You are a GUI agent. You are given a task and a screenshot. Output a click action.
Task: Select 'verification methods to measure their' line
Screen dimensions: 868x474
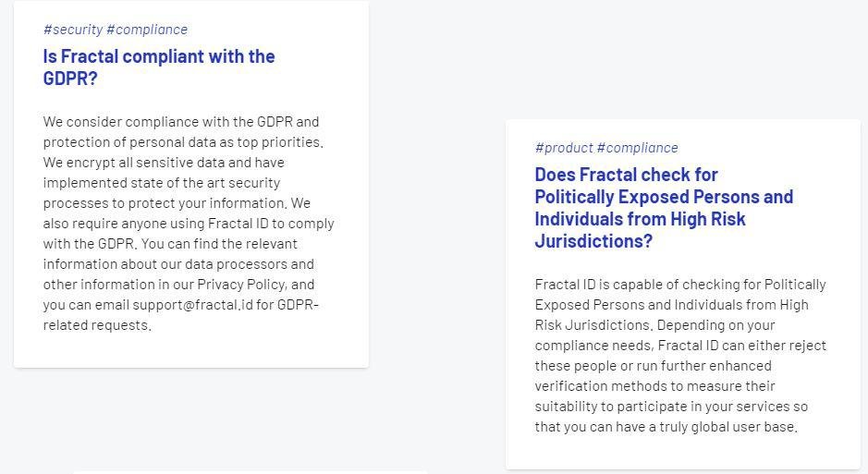pos(654,386)
